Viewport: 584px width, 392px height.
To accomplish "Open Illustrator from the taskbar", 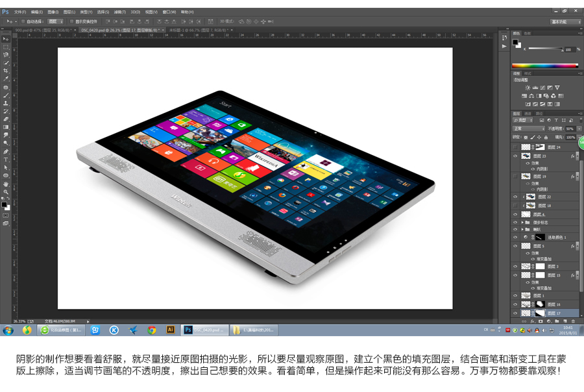I will (x=170, y=330).
